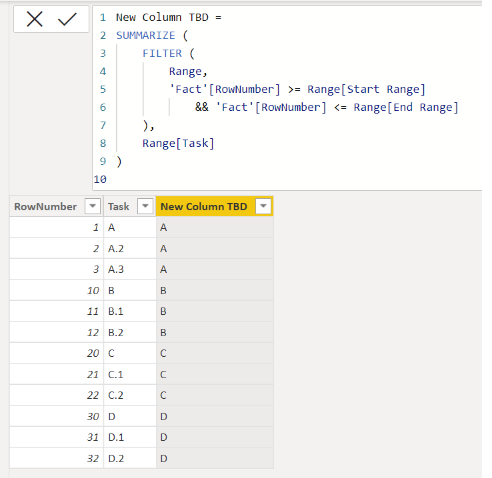Click the RowNumber cell with value 3
492x478 pixels.
pos(56,269)
